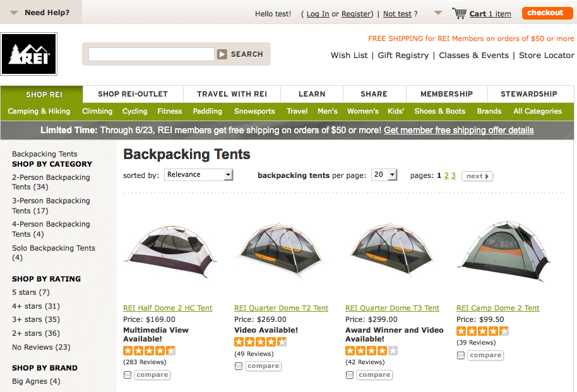Click the REI Quarter Dome T2 star rating
577x392 pixels.
[x=260, y=342]
